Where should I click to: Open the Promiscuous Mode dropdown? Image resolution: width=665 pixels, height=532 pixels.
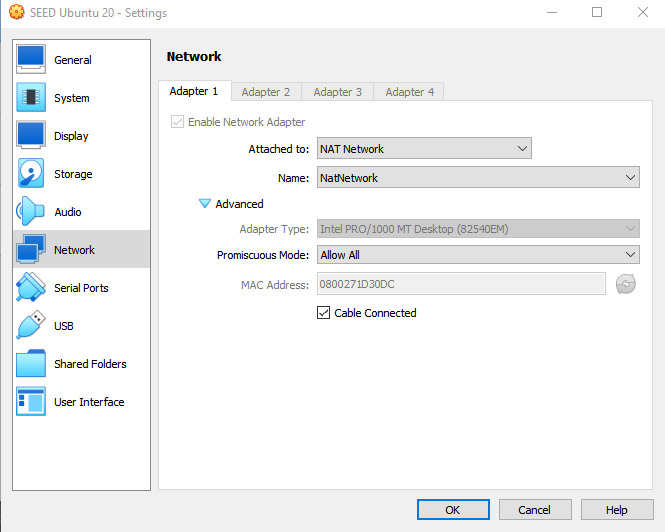477,255
